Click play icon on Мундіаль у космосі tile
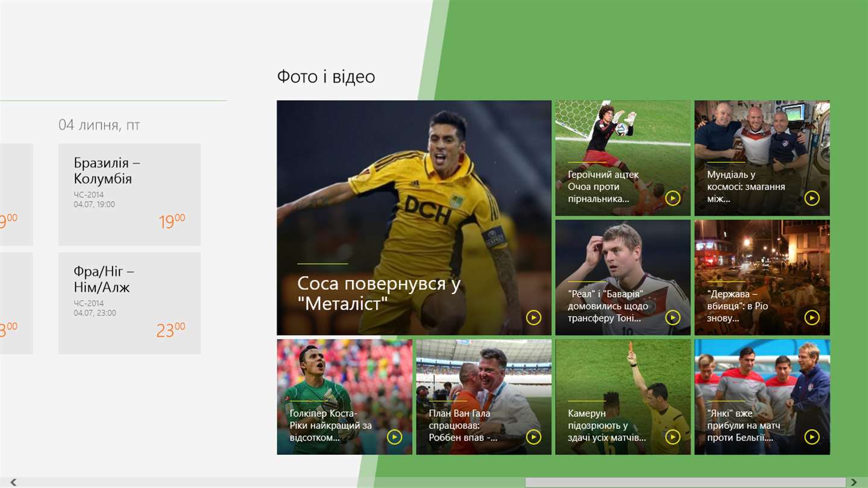The width and height of the screenshot is (868, 488). 812,198
